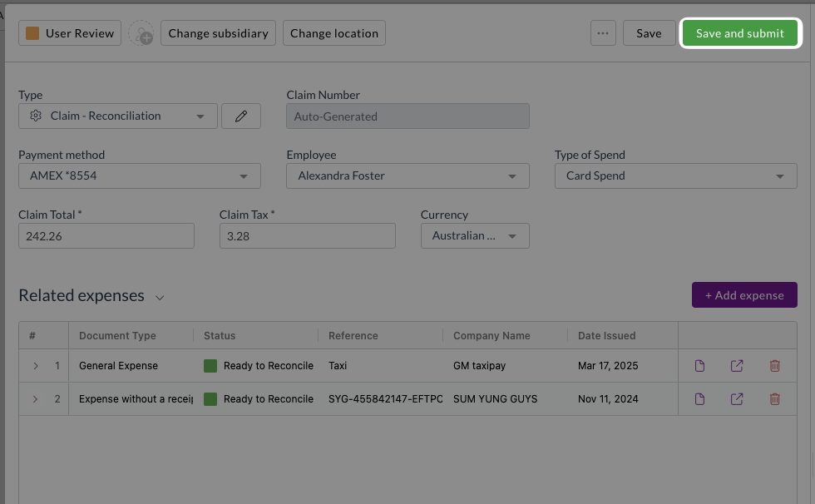Click the Claim Total input field

point(106,236)
